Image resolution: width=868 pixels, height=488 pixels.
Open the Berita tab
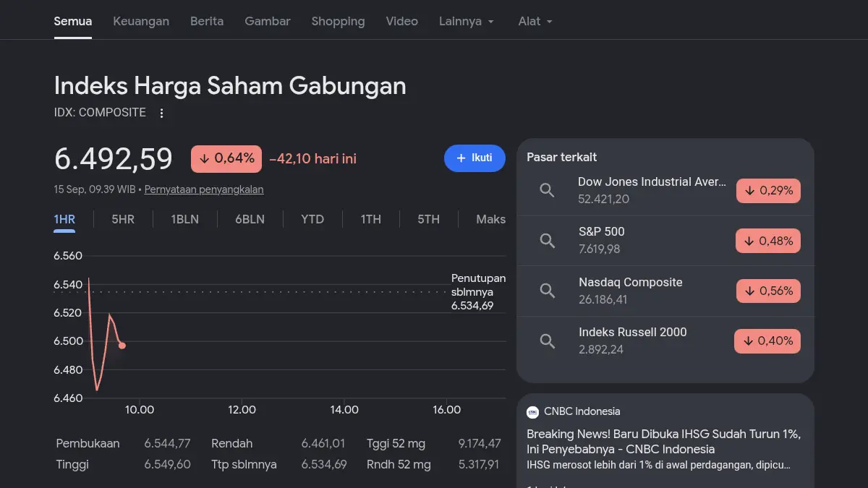[x=207, y=21]
